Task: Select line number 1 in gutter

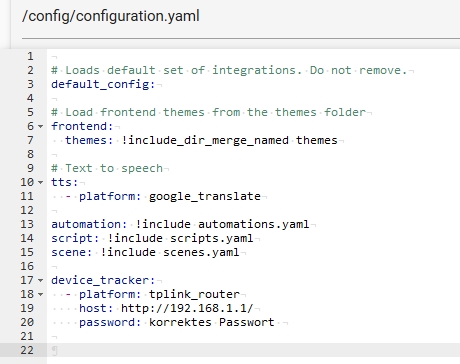Action: coord(30,56)
